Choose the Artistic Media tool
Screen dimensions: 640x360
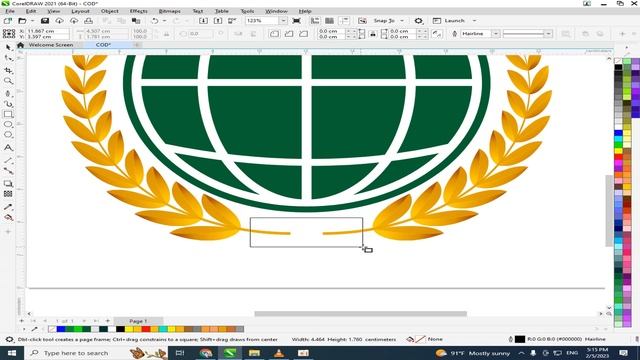pyautogui.click(x=8, y=104)
